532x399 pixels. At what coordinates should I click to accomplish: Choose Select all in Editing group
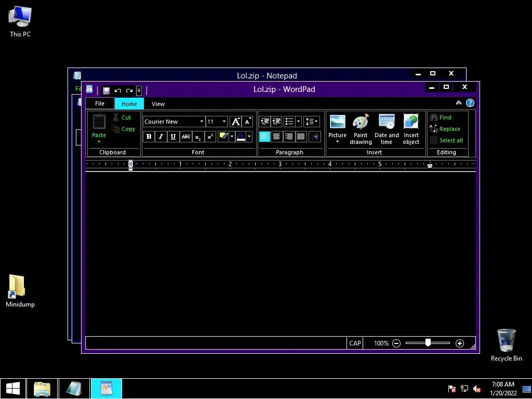tap(446, 140)
